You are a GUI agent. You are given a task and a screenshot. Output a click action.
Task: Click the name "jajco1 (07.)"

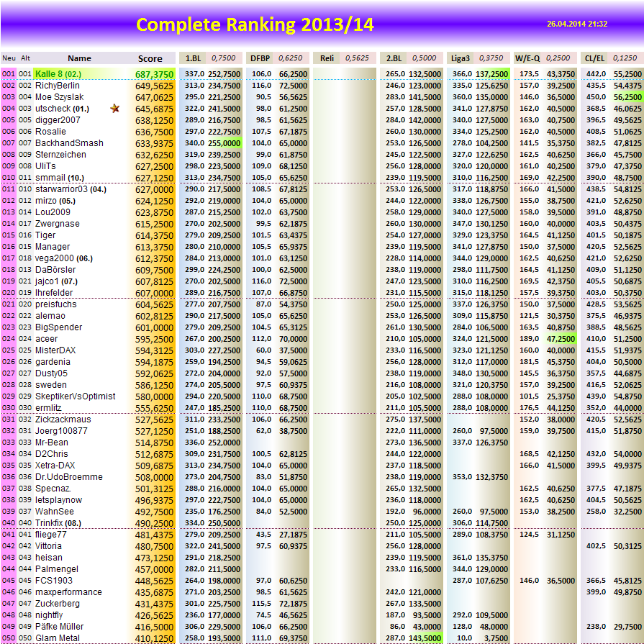[x=56, y=281]
